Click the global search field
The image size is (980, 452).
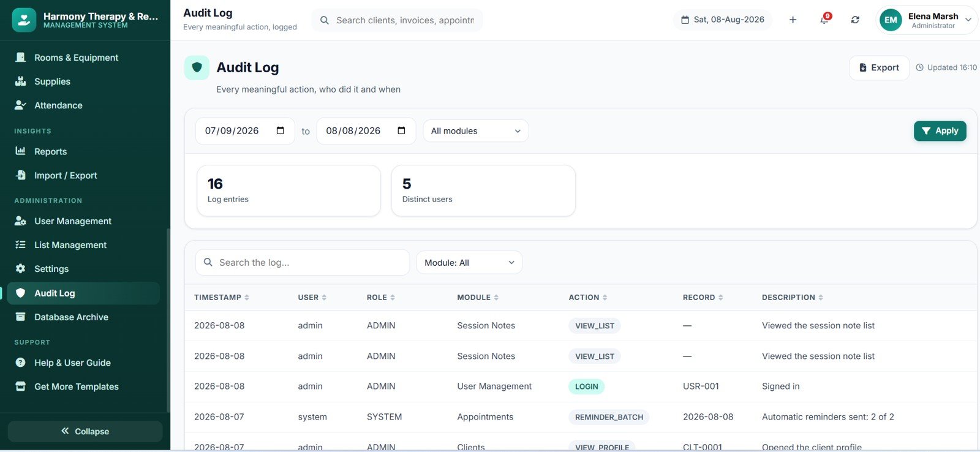click(398, 20)
